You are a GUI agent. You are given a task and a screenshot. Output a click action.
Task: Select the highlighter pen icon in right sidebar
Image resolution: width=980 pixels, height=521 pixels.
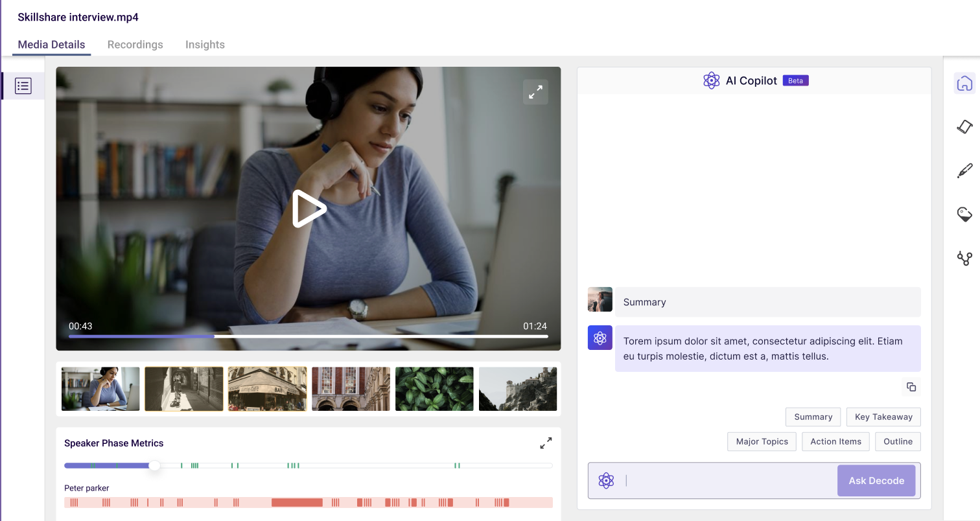(x=964, y=171)
